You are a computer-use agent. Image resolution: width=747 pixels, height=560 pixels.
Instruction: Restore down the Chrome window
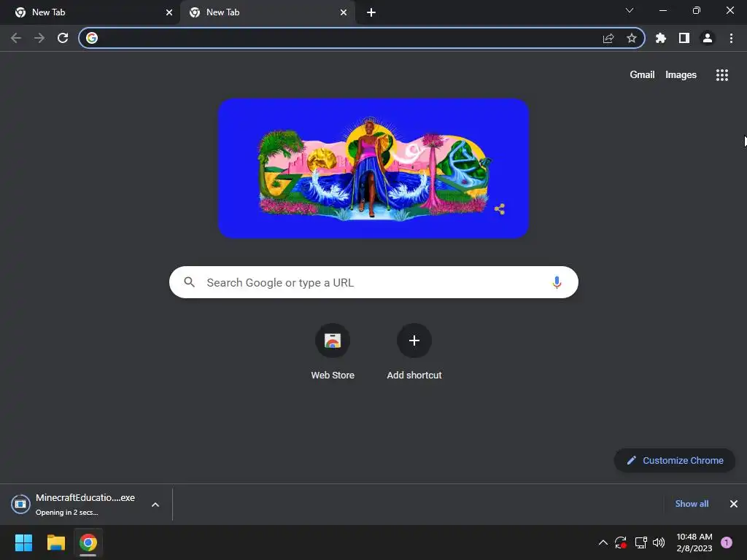[697, 10]
